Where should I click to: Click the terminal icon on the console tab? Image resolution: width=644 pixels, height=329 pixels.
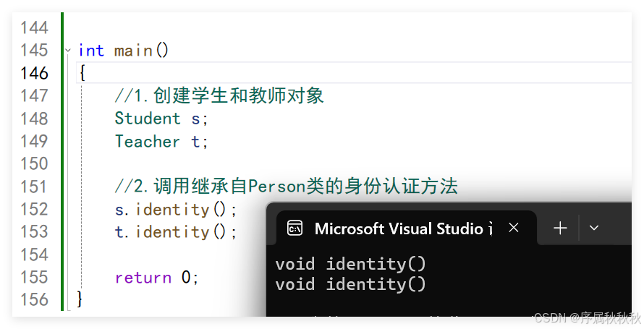coord(295,228)
